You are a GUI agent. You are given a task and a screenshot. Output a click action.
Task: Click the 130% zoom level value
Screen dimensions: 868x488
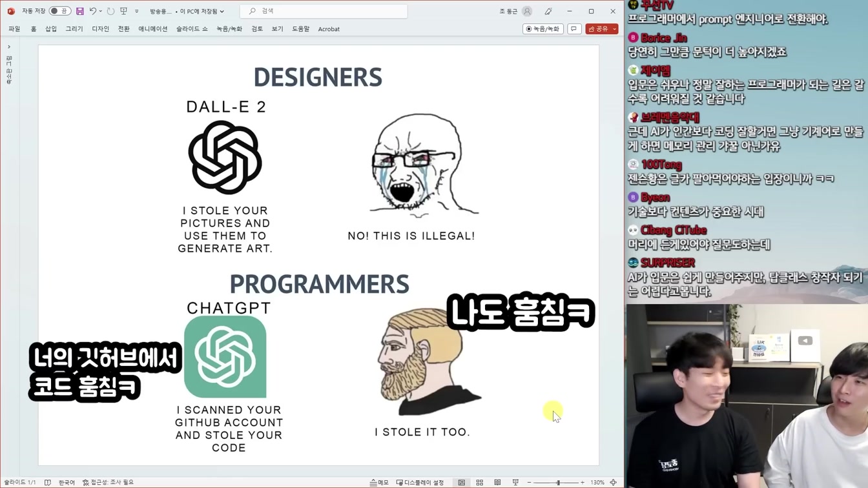click(597, 482)
